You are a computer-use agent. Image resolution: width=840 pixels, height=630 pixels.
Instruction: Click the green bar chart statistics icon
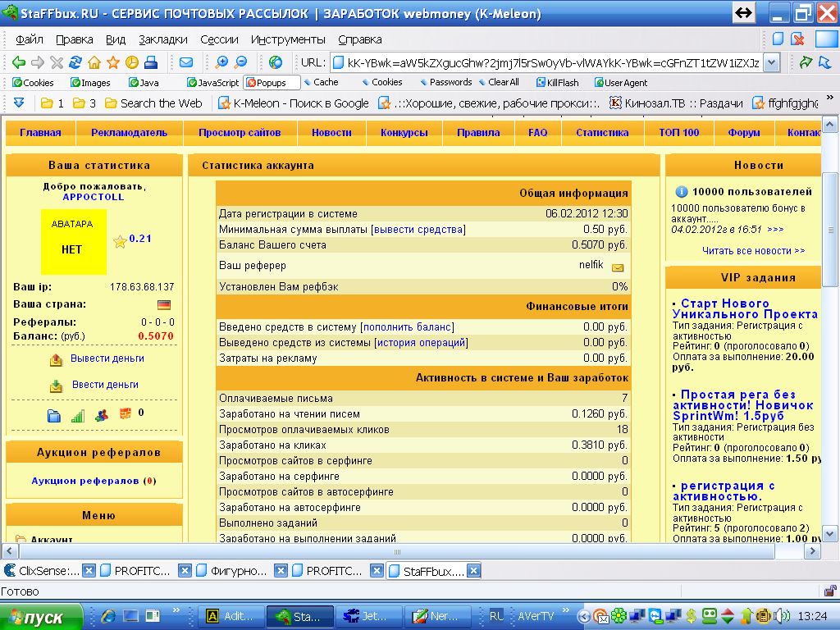78,415
